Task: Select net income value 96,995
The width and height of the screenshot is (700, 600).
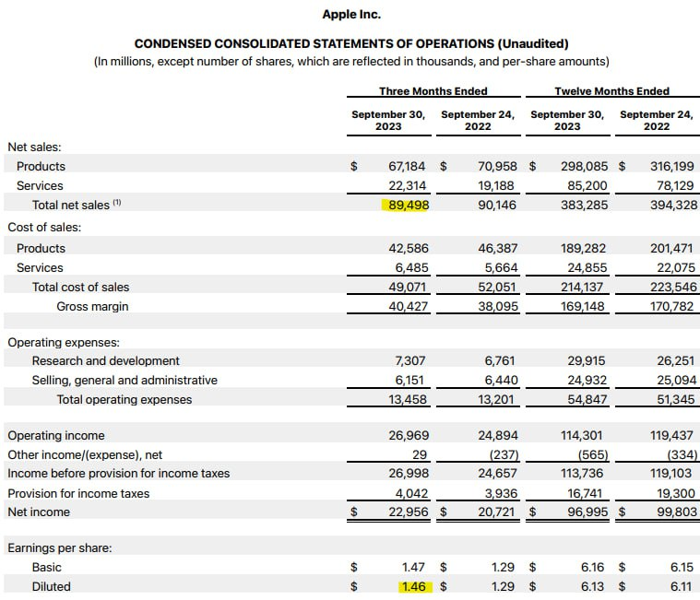Action: coord(587,512)
